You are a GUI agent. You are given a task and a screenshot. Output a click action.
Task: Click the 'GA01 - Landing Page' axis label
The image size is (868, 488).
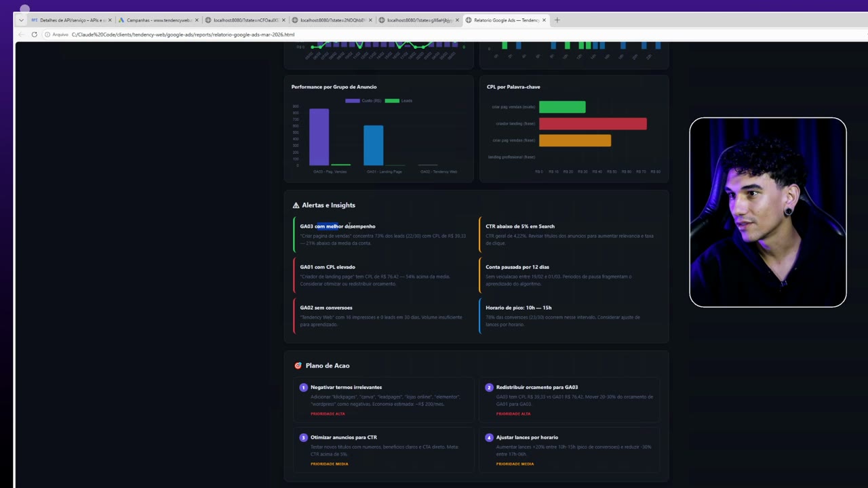(x=384, y=172)
